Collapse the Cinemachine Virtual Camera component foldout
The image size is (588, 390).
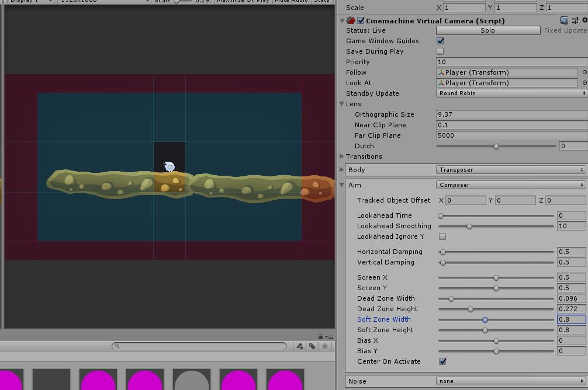point(342,20)
